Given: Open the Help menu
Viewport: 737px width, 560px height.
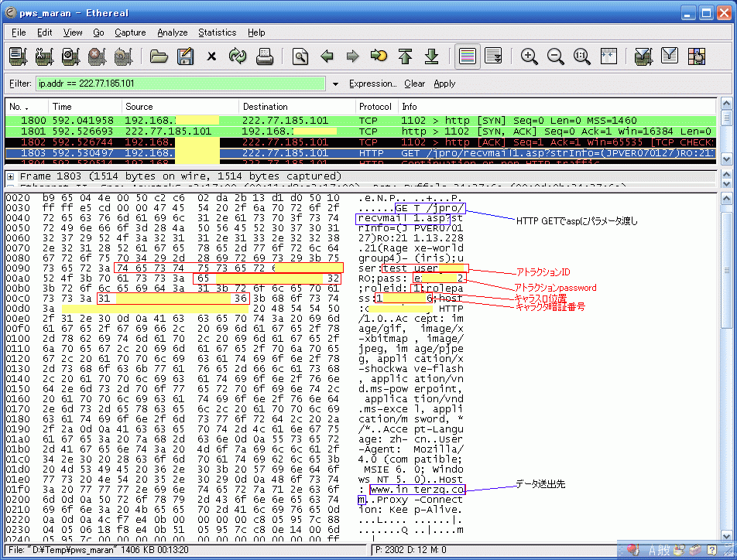Looking at the screenshot, I should coord(256,32).
